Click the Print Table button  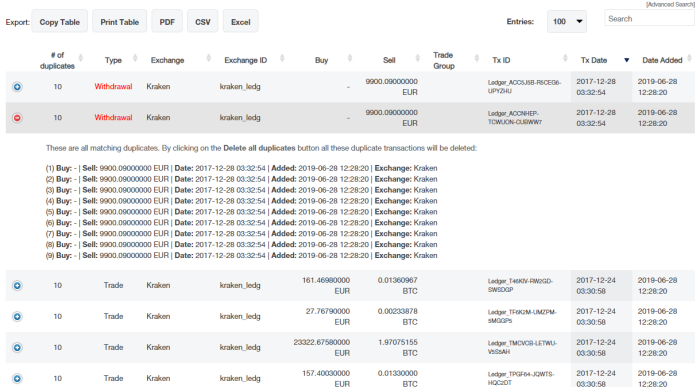119,22
